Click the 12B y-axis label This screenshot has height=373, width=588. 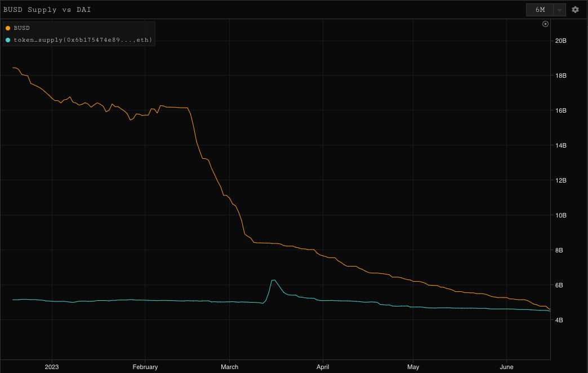[560, 180]
